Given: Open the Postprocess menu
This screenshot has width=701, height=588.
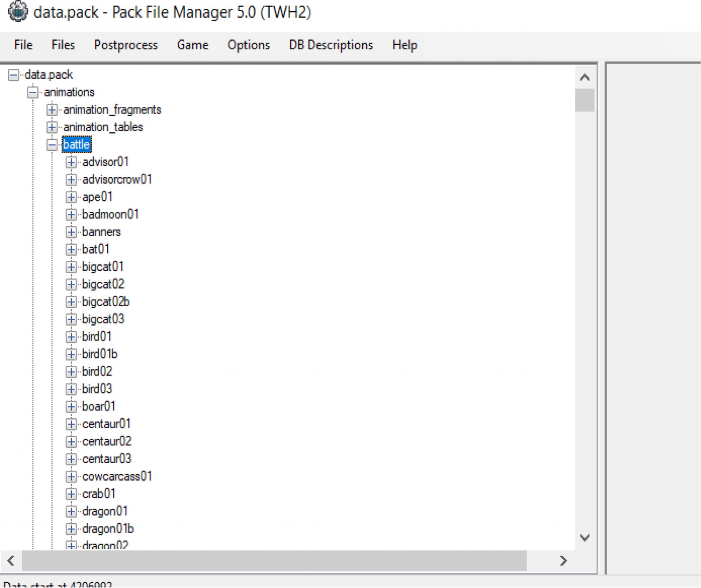Looking at the screenshot, I should point(126,45).
